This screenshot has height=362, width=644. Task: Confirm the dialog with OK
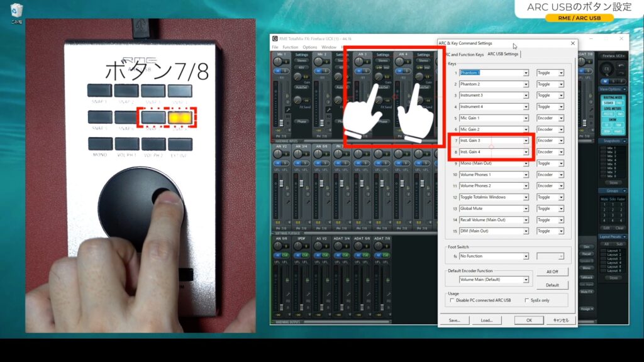pyautogui.click(x=529, y=320)
